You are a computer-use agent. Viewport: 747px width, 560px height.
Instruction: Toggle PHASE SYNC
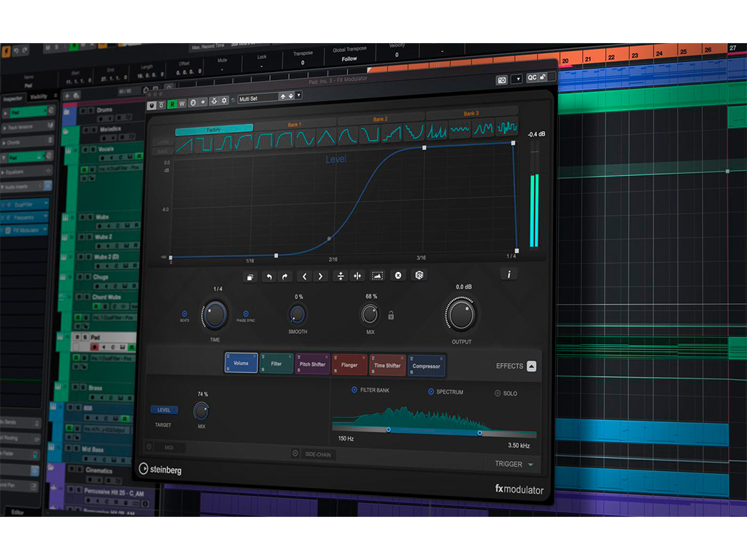point(246,314)
